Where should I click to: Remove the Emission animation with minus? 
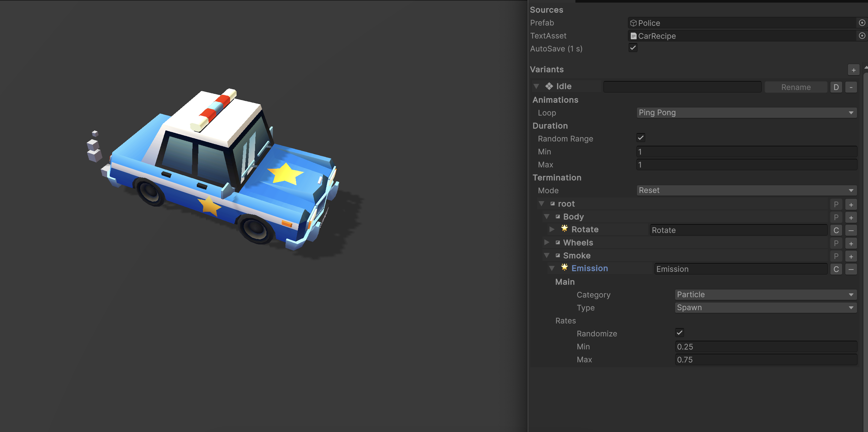click(x=851, y=269)
